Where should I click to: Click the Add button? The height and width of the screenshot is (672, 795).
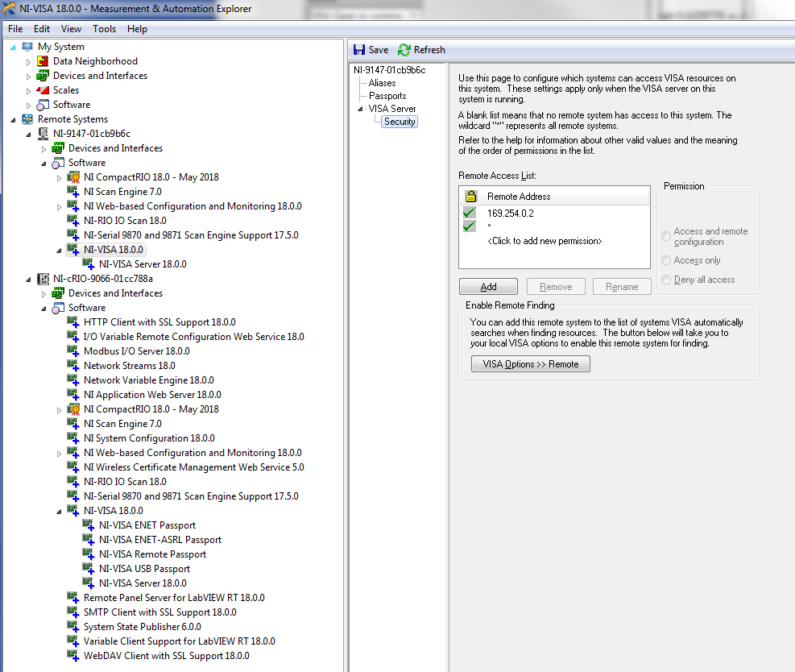[488, 287]
